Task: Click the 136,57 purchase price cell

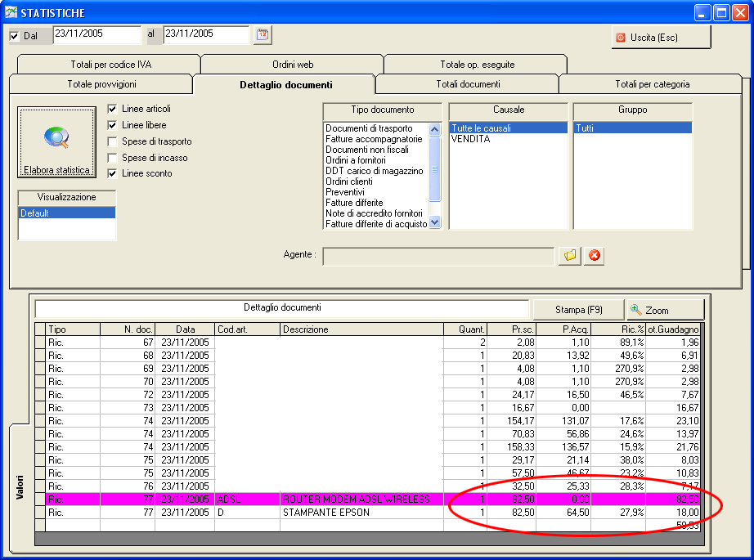Action: pyautogui.click(x=563, y=447)
